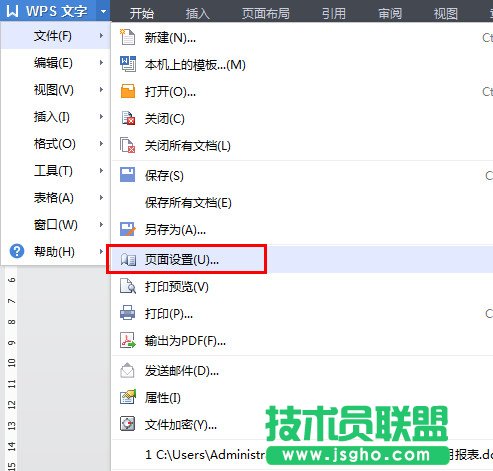Click the WPS logo icon in title button

click(x=12, y=11)
